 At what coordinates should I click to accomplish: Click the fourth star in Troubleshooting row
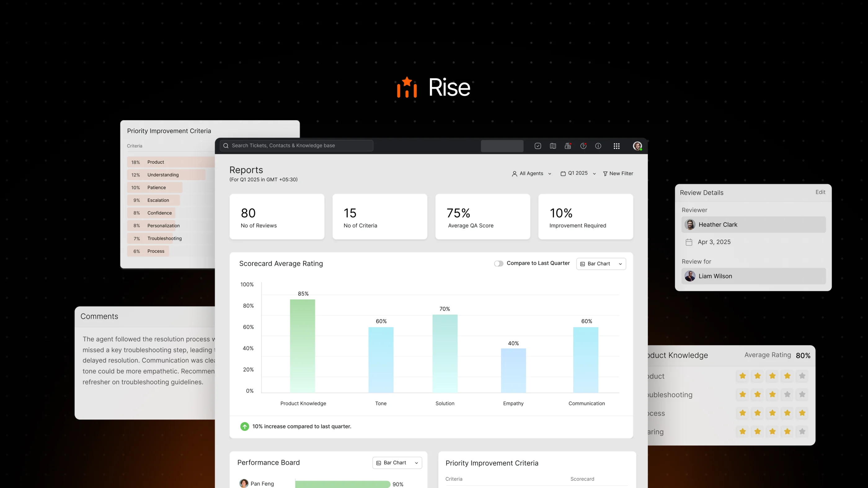[x=787, y=394]
